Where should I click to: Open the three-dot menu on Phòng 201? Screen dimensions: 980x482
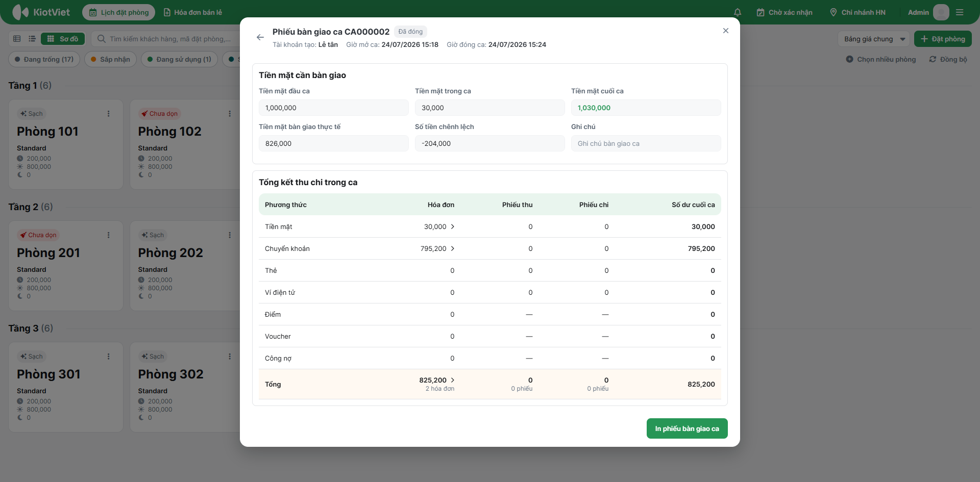tap(108, 235)
